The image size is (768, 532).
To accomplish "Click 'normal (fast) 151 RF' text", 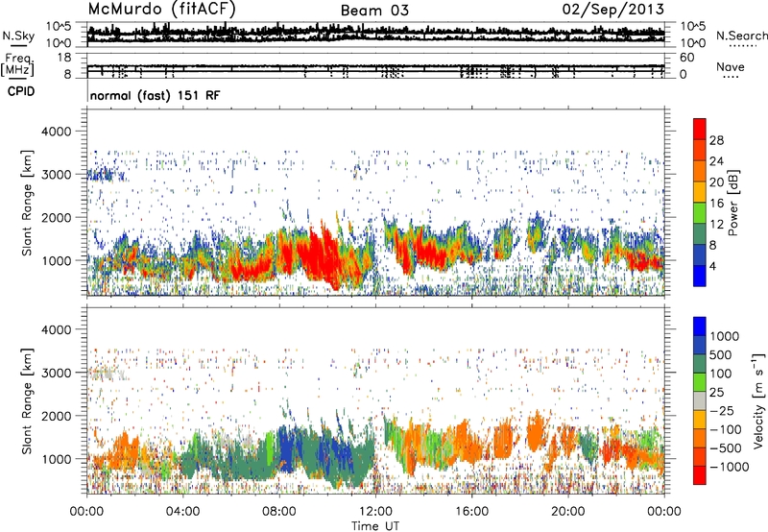I will click(x=156, y=95).
